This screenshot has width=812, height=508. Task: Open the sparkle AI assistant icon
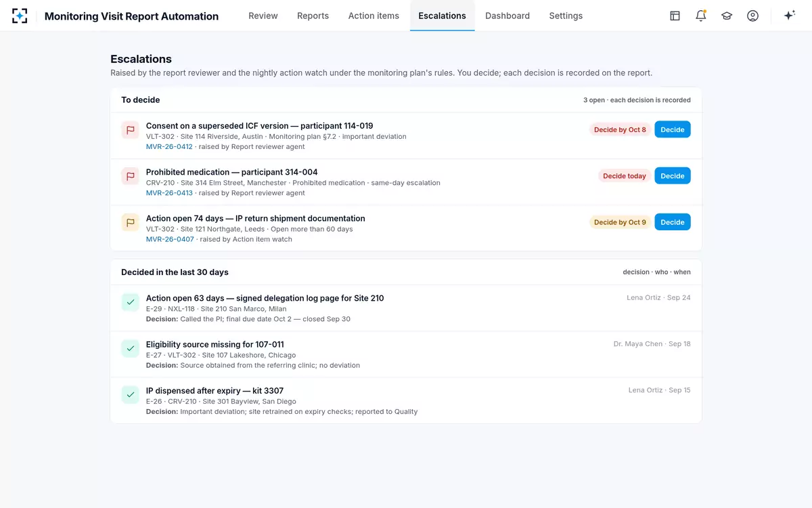(x=789, y=16)
